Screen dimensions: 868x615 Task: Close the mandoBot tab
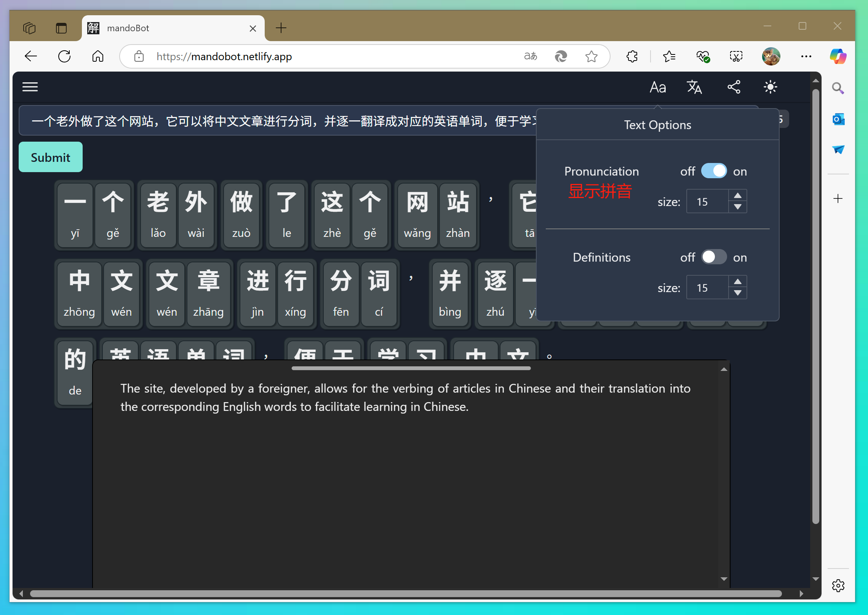pyautogui.click(x=253, y=29)
